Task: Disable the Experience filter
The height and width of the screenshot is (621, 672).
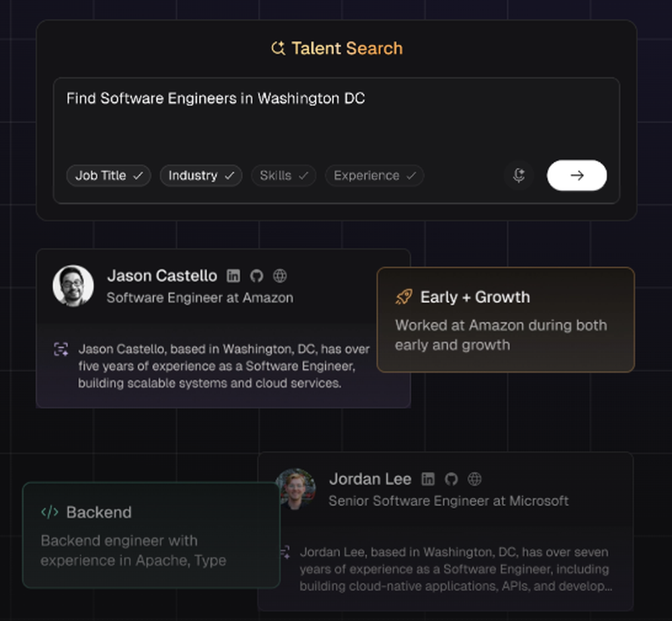Action: 374,175
